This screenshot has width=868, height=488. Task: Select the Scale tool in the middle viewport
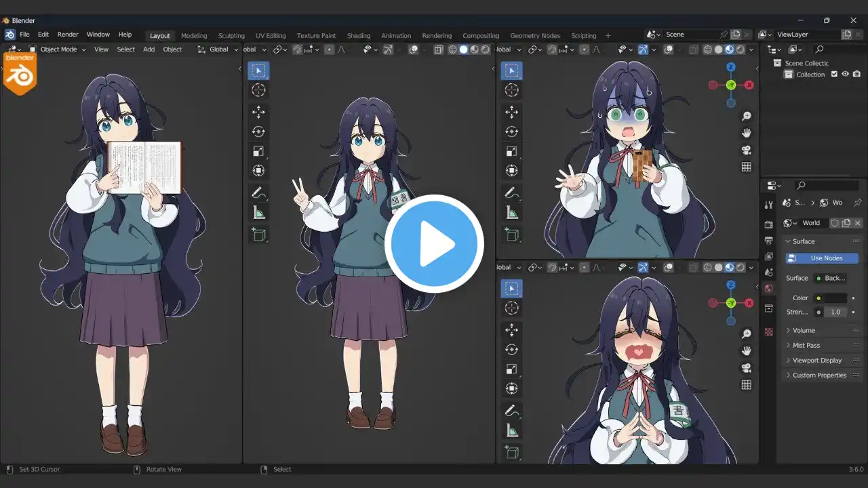pyautogui.click(x=258, y=152)
